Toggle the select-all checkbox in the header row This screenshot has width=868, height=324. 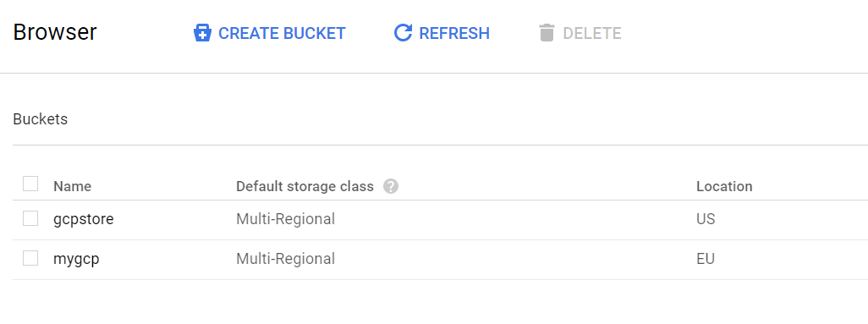coord(30,184)
